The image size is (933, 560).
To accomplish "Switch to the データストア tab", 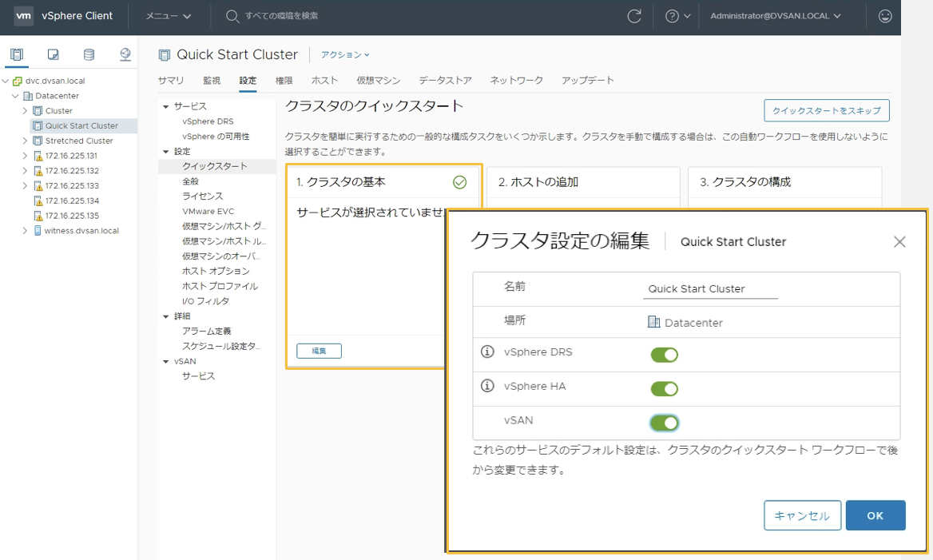I will [445, 81].
